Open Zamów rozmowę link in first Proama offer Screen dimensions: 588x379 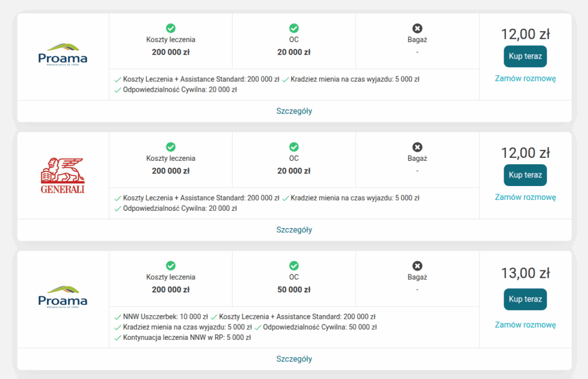click(x=525, y=78)
